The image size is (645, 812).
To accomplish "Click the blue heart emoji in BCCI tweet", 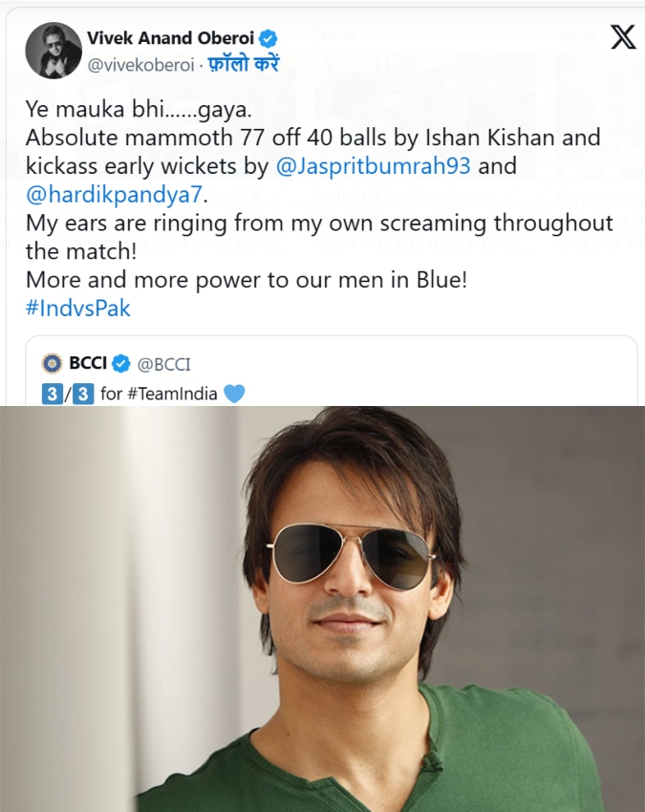I will click(x=234, y=395).
